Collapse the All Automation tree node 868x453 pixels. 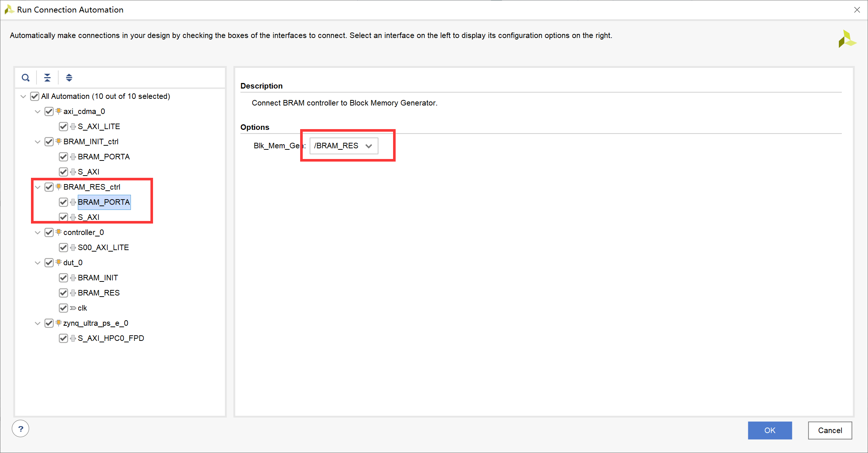click(23, 96)
